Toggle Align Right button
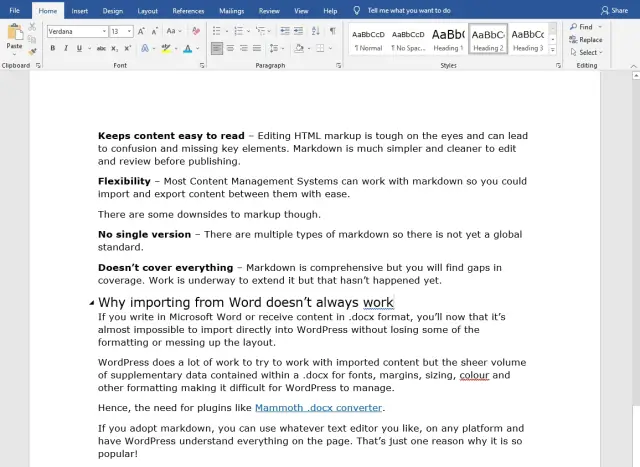The height and width of the screenshot is (467, 640). [x=244, y=49]
